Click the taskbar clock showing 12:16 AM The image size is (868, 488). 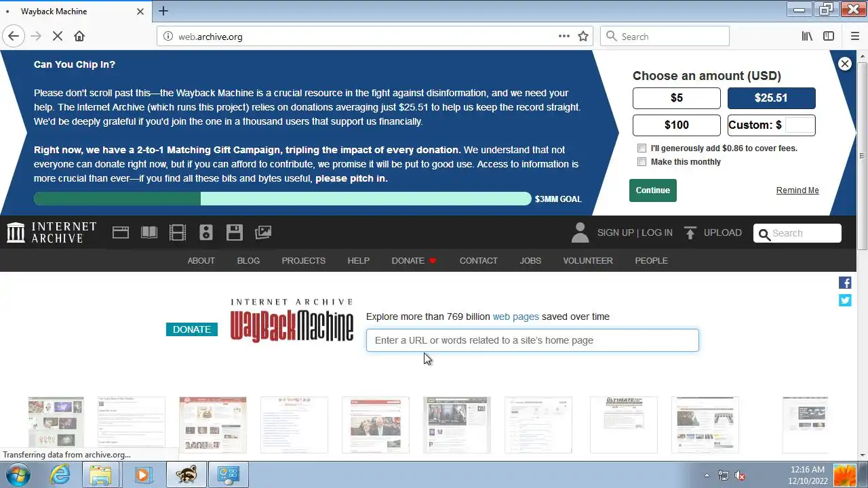(807, 469)
